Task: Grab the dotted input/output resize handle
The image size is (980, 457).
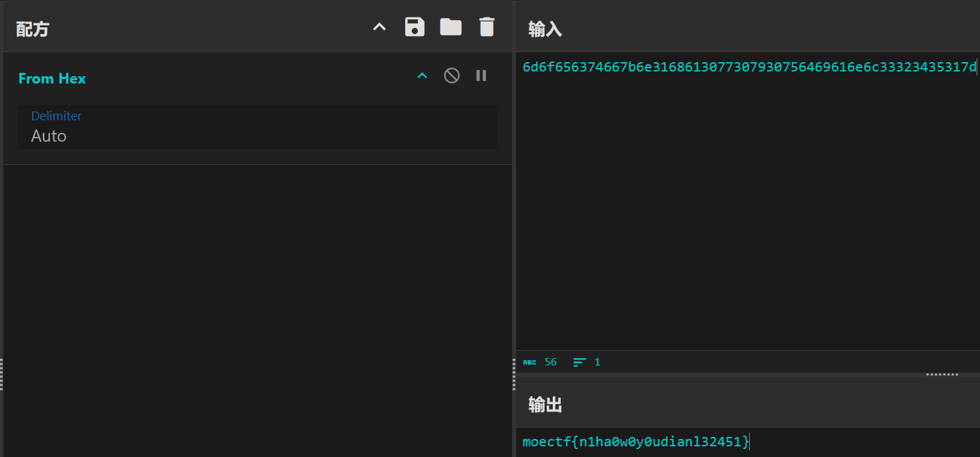Action: 942,374
